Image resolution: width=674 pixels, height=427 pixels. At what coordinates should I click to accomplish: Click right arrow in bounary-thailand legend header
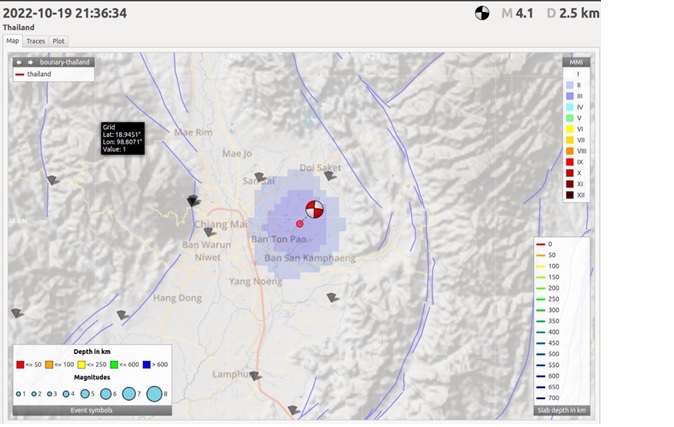[x=30, y=62]
